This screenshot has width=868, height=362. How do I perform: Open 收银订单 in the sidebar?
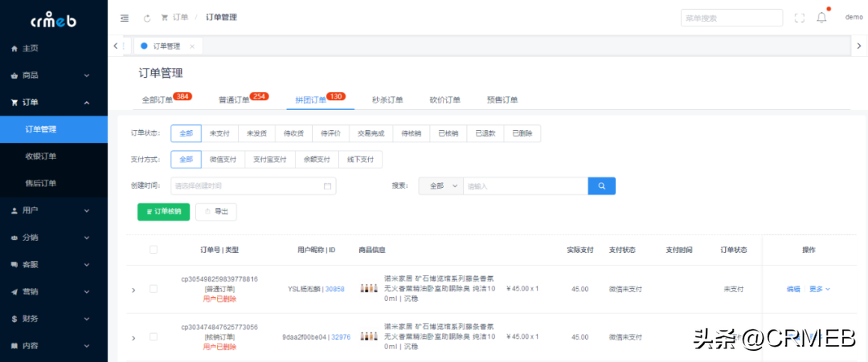[54, 157]
